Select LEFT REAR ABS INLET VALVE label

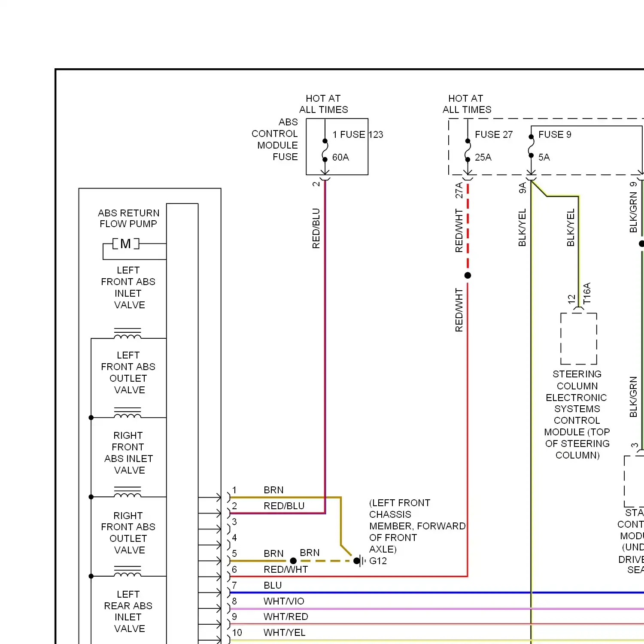tap(128, 611)
